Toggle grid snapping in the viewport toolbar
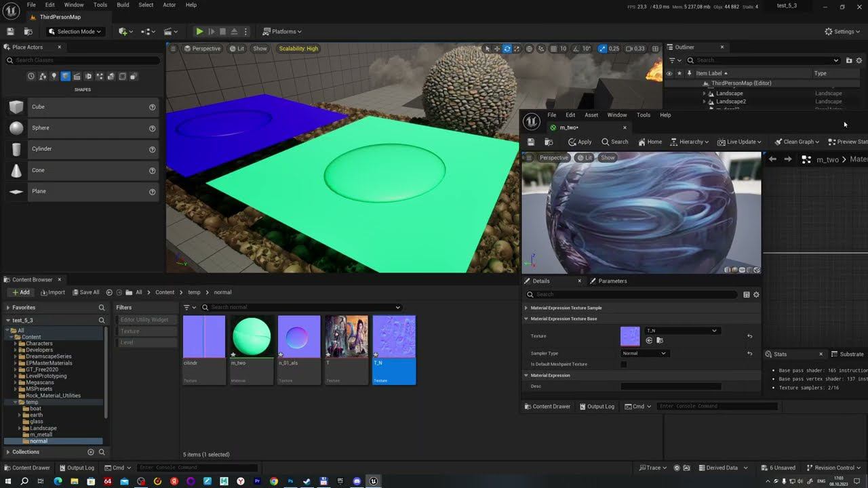The height and width of the screenshot is (488, 868). click(553, 49)
